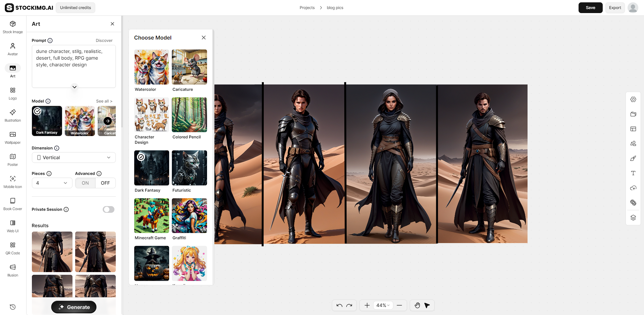Enable the Private Session toggle
644x315 pixels.
click(108, 209)
